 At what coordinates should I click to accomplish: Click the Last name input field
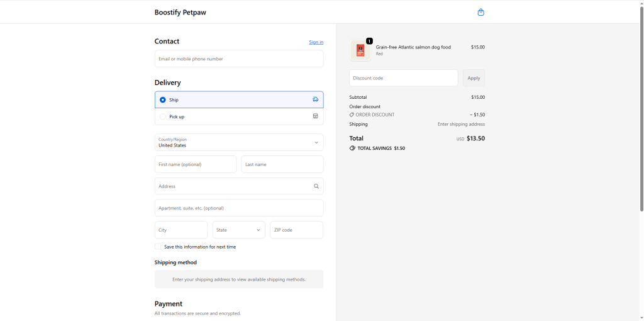coord(282,164)
